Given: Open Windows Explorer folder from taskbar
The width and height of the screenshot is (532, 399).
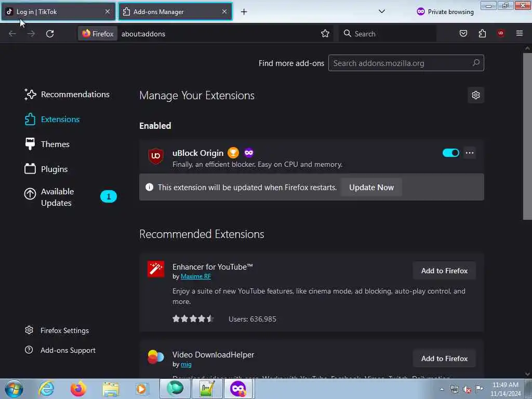Looking at the screenshot, I should [111, 389].
